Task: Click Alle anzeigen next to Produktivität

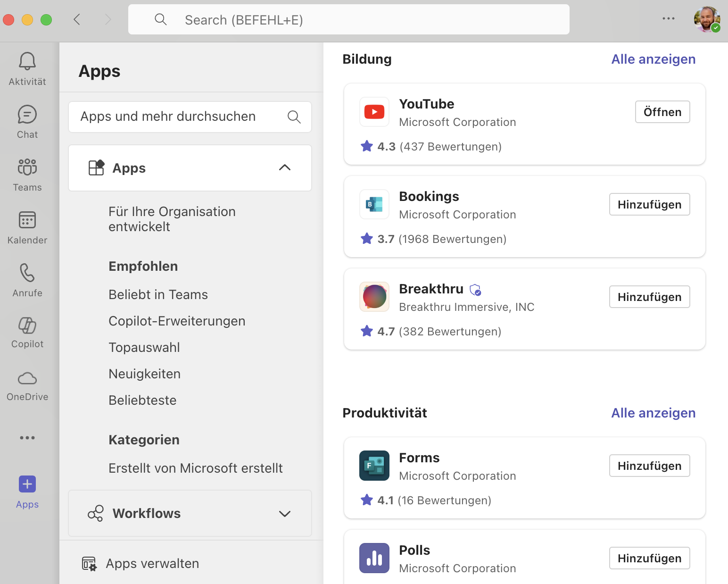Action: 654,413
